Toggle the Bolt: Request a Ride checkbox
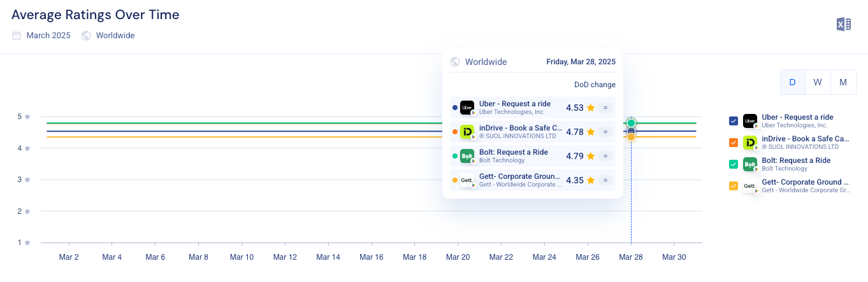868x282 pixels. tap(733, 164)
